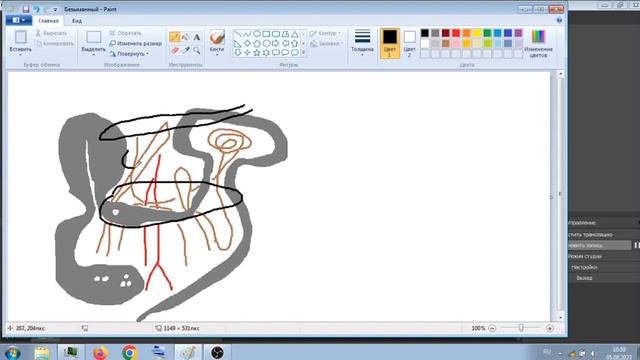Select the Pencil tool
Viewport: 640px width, 360px height.
[x=175, y=37]
